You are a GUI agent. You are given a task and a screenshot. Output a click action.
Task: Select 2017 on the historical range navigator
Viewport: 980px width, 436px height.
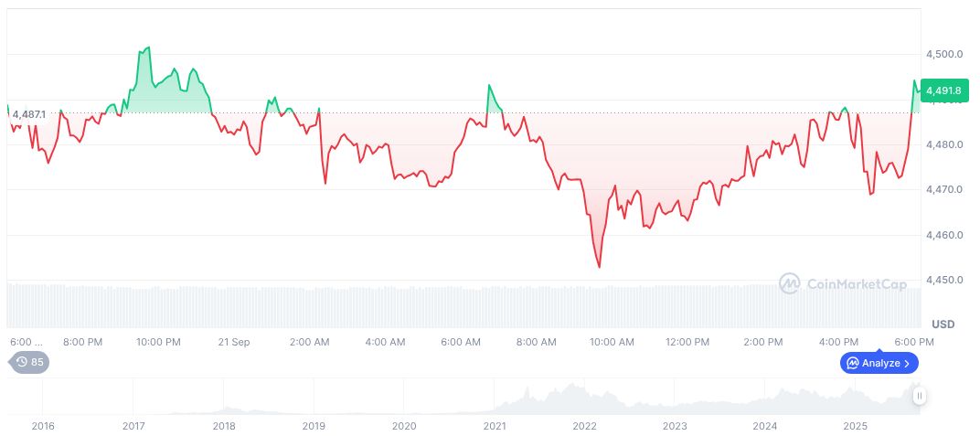[x=133, y=426]
